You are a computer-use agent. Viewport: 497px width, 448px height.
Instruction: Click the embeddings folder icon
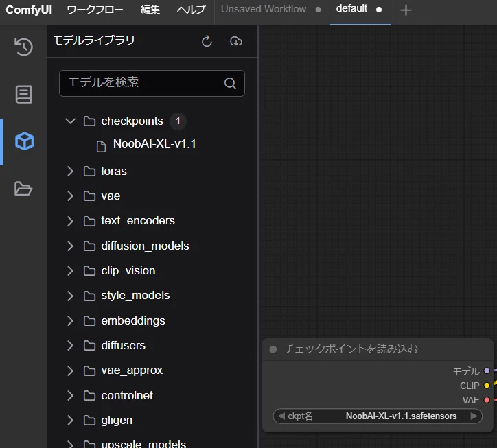89,320
